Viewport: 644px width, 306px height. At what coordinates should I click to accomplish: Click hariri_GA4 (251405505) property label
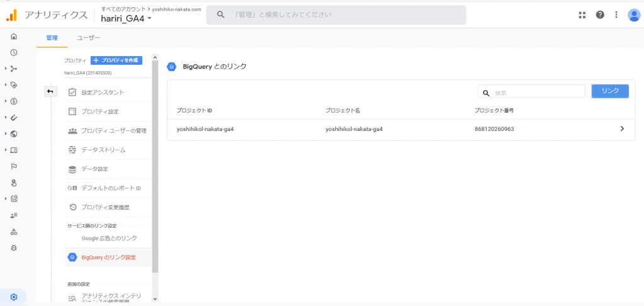(88, 73)
